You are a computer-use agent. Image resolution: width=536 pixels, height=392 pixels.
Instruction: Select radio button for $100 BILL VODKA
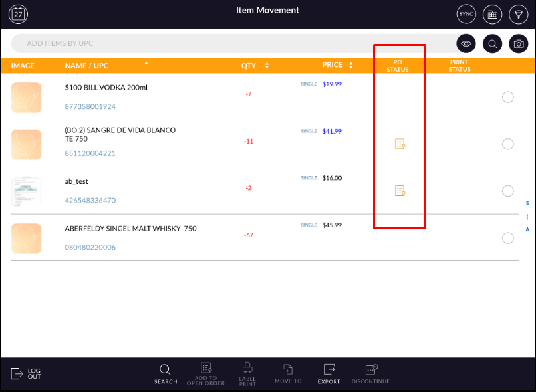coord(508,97)
